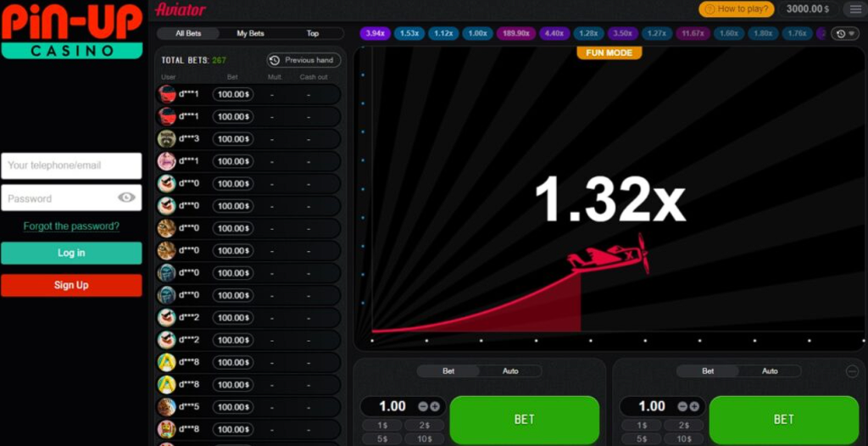
Task: Place bet with left green BET button
Action: coord(524,420)
